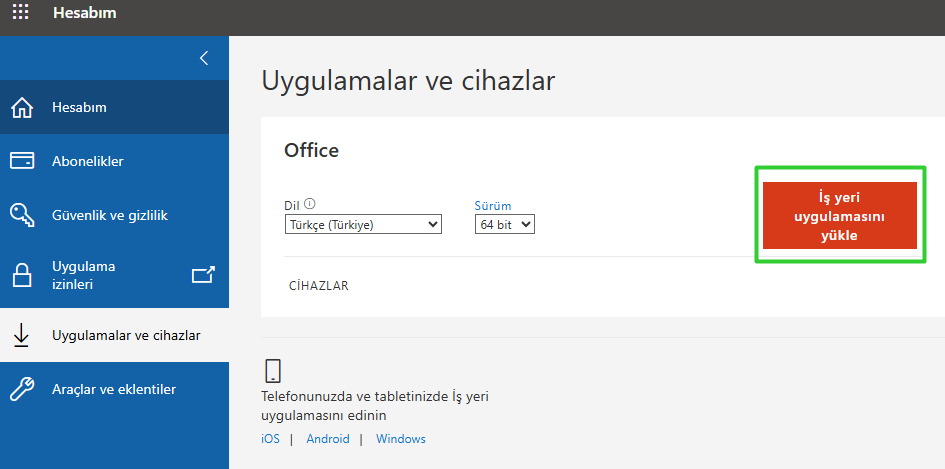Open the app launcher grid icon
This screenshot has height=469, width=945.
[x=20, y=12]
